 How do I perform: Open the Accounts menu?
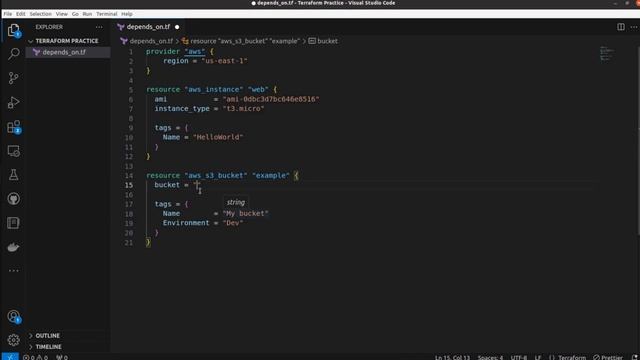tap(13, 316)
